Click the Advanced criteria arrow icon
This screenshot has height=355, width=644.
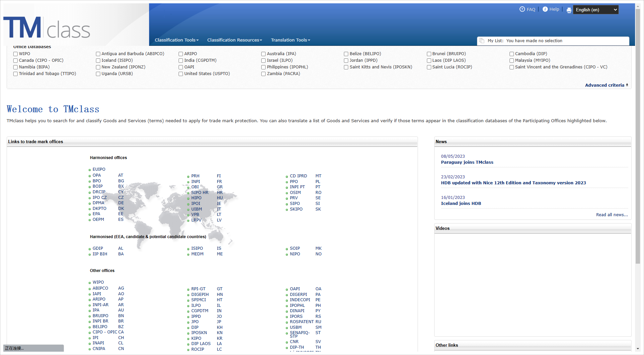point(627,85)
